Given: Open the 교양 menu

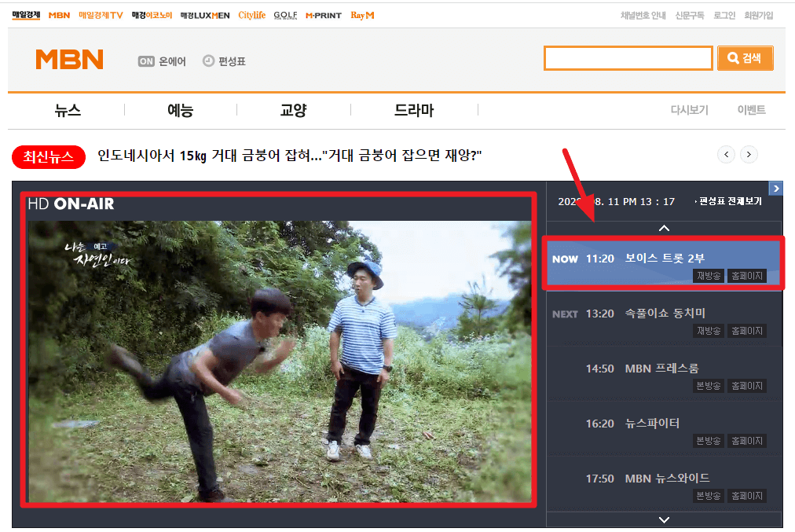Looking at the screenshot, I should point(294,110).
